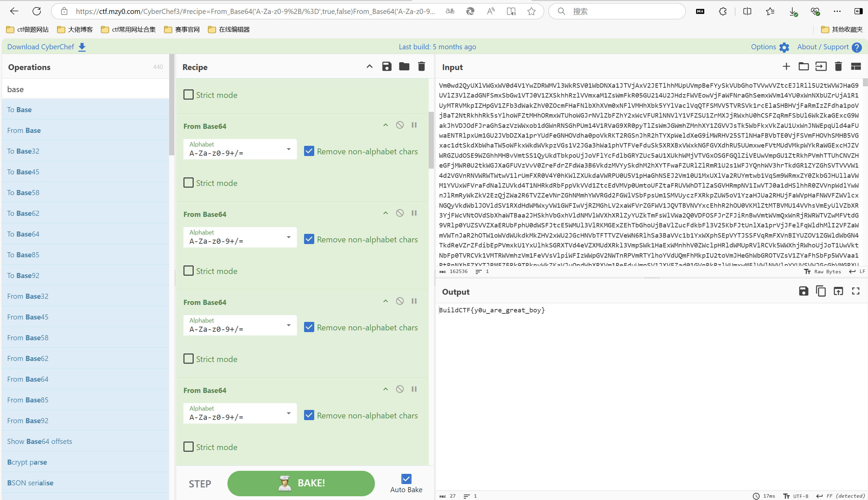
Task: Add a new input tab with the plus icon
Action: (786, 67)
